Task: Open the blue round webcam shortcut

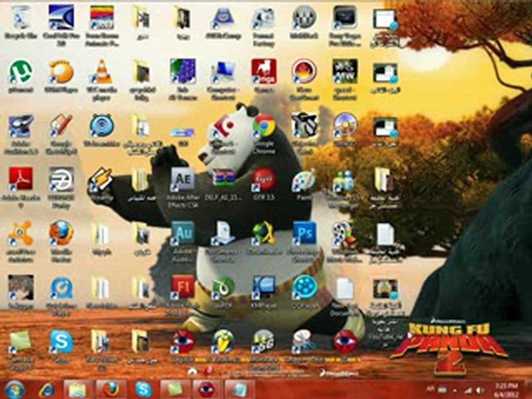Action: (x=101, y=130)
